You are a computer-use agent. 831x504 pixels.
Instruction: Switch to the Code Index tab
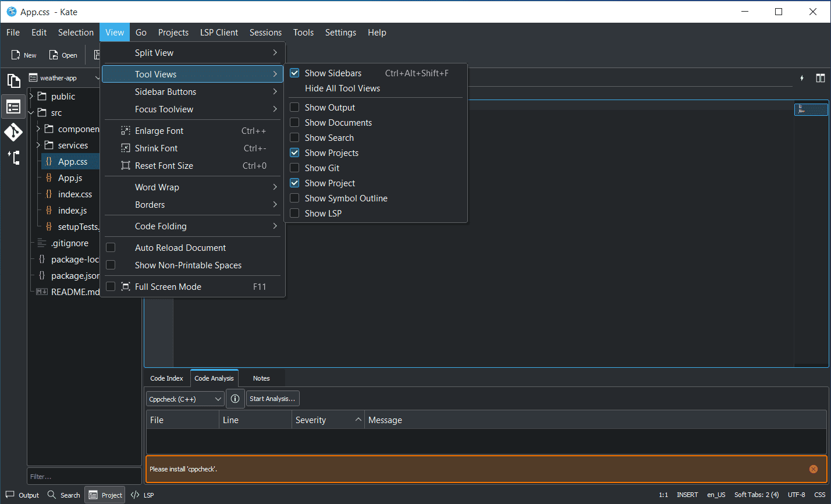pyautogui.click(x=166, y=378)
